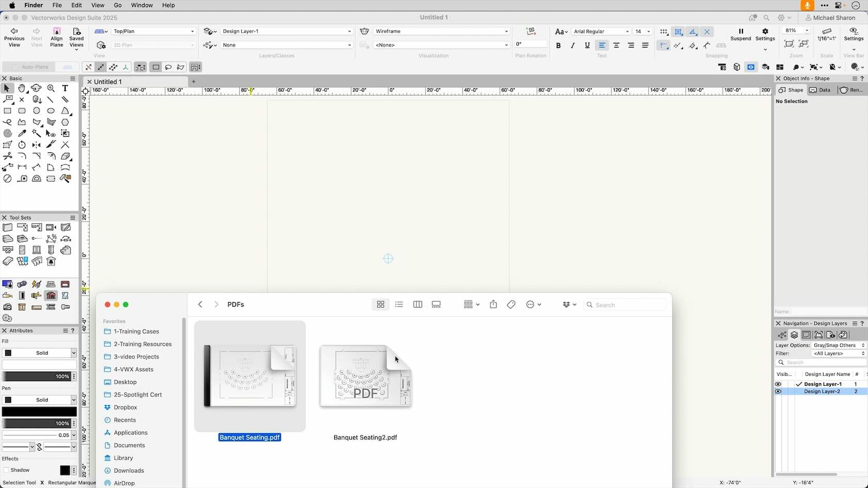
Task: Select the Text tool in the Basic palette
Action: click(65, 88)
